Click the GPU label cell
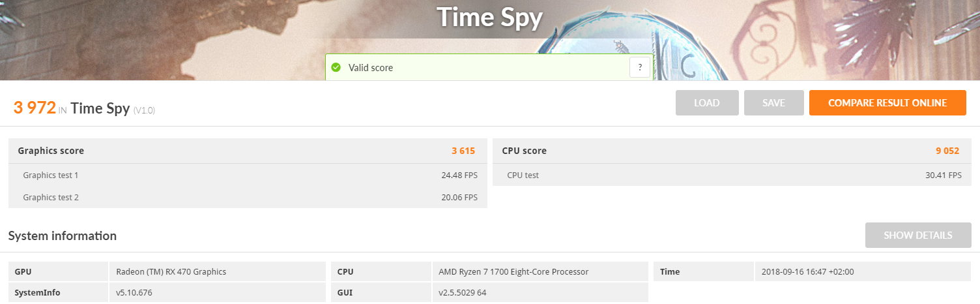Image resolution: width=980 pixels, height=304 pixels. (x=57, y=271)
